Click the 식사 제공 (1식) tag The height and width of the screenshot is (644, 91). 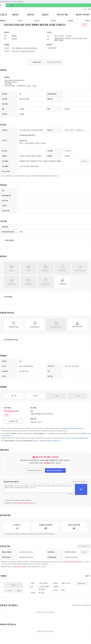(52, 48)
